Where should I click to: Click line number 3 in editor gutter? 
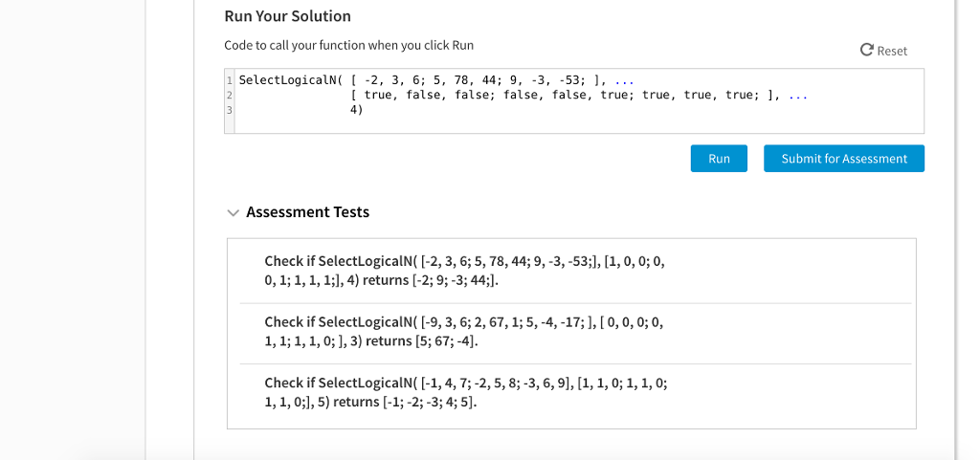(x=230, y=110)
